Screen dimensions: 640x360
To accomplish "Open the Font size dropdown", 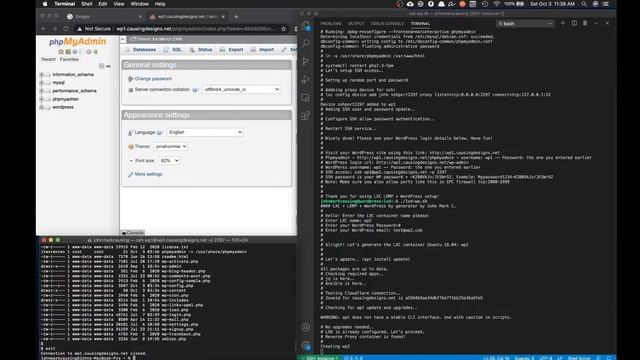I will (169, 160).
